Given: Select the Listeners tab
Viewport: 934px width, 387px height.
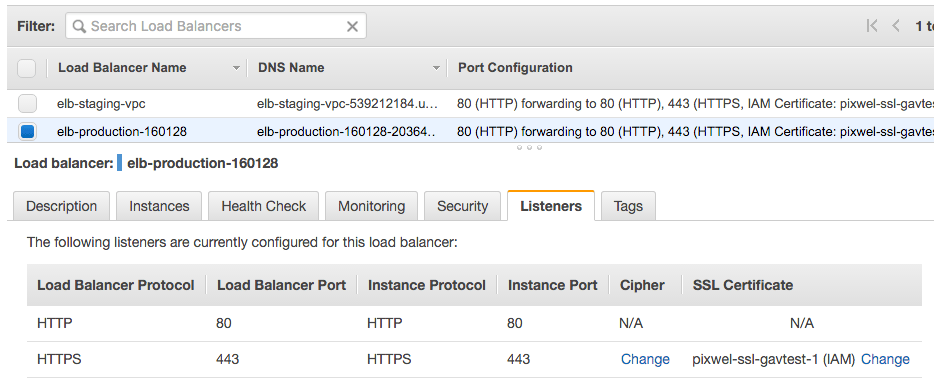Looking at the screenshot, I should click(x=551, y=206).
